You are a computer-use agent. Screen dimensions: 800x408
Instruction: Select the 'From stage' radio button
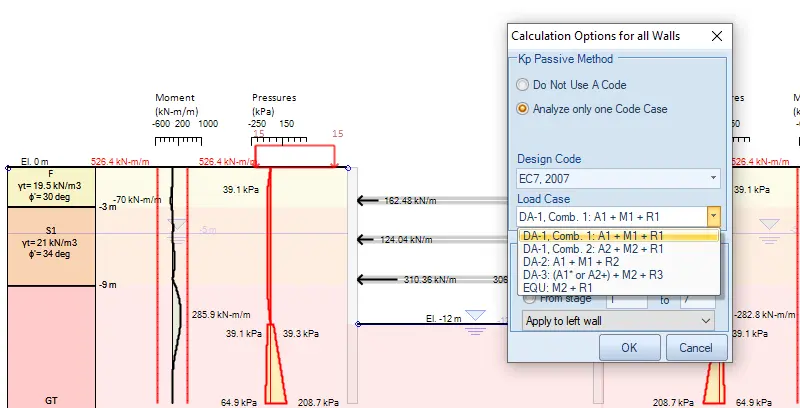(530, 299)
